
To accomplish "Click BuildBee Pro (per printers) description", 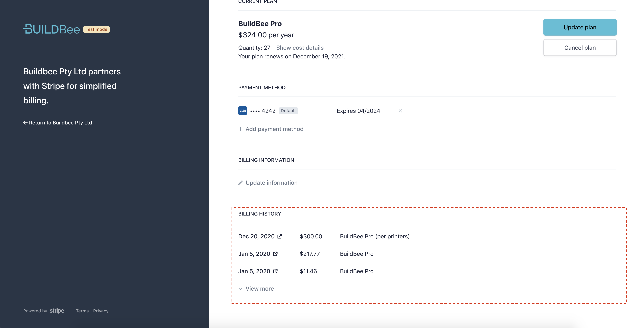I will tap(374, 236).
